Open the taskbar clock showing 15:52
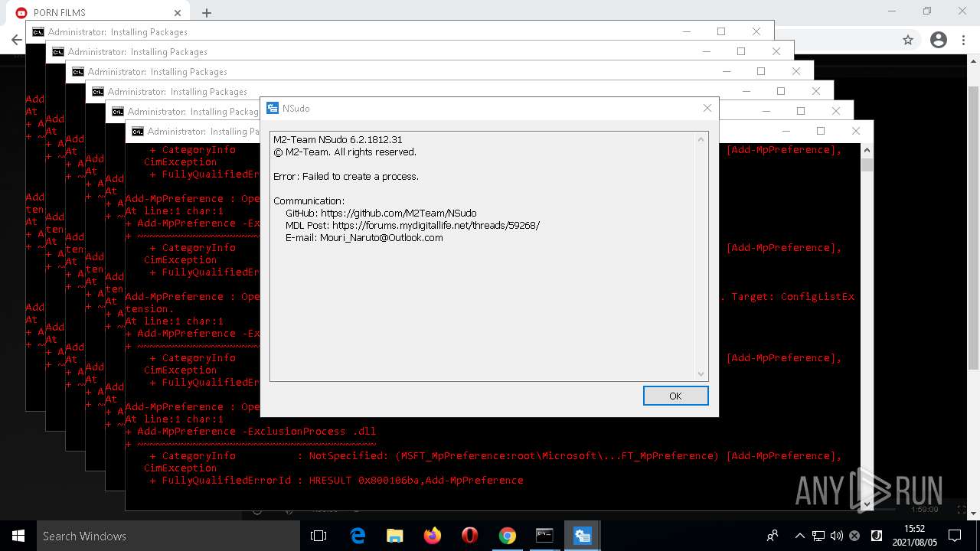 click(914, 536)
